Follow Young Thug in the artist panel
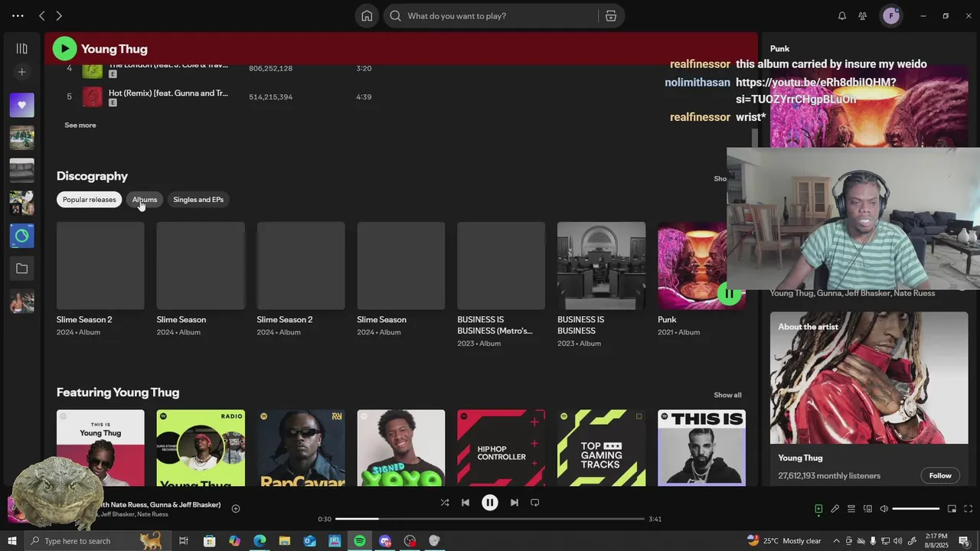980x551 pixels. click(940, 475)
